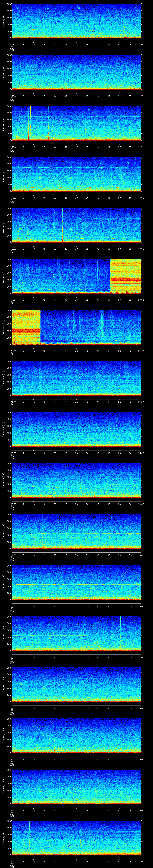Image resolution: width=153 pixels, height=868 pixels.
Task: Open the spectrogram panel starting at 1:24:00
Action: [x=77, y=531]
